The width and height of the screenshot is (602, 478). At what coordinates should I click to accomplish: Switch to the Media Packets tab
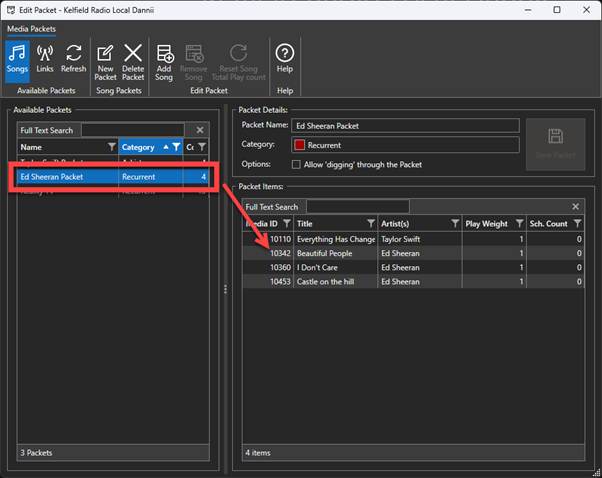31,29
